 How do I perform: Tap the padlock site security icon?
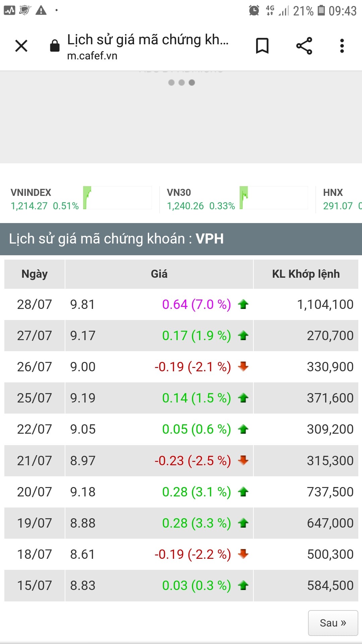(x=55, y=46)
